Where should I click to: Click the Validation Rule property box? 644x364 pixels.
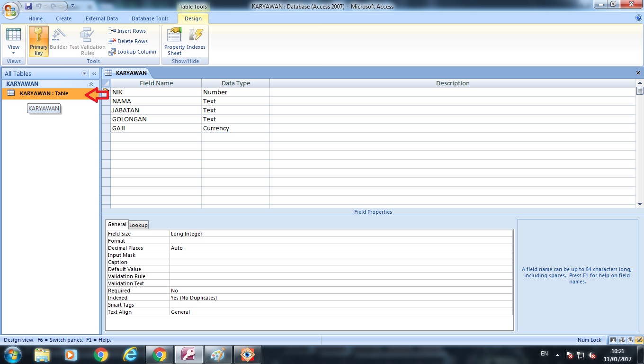click(x=341, y=276)
